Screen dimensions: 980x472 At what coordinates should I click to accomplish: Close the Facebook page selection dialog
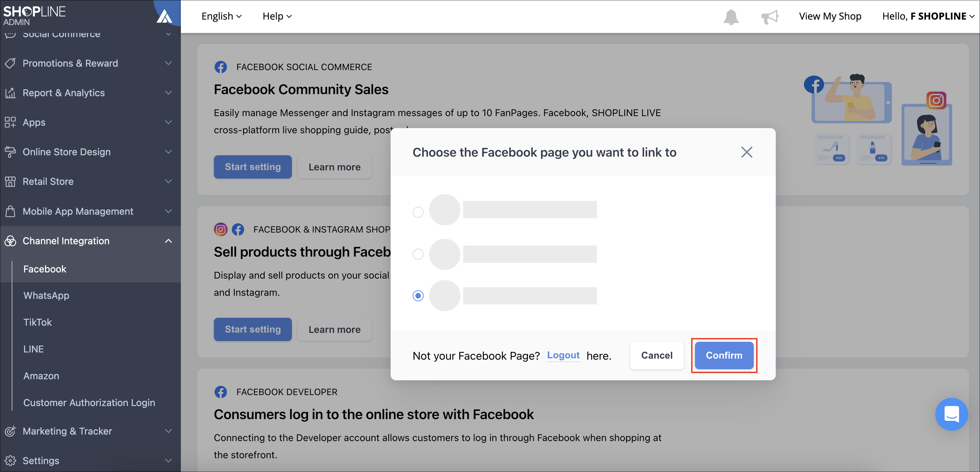coord(747,153)
